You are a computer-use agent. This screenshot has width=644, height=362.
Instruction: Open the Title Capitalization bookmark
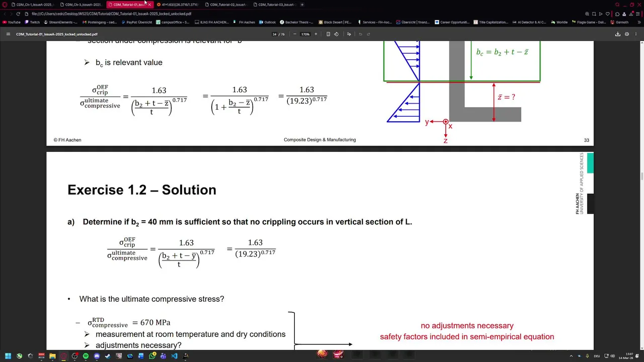point(491,22)
